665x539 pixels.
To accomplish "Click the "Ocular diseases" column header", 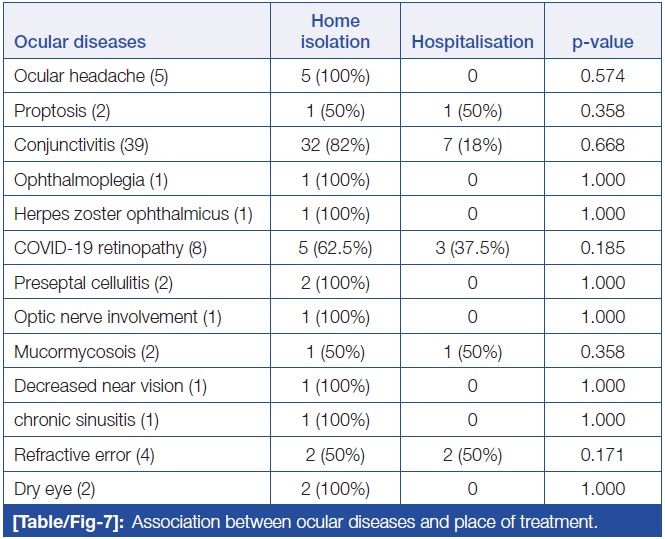I will (x=80, y=42).
